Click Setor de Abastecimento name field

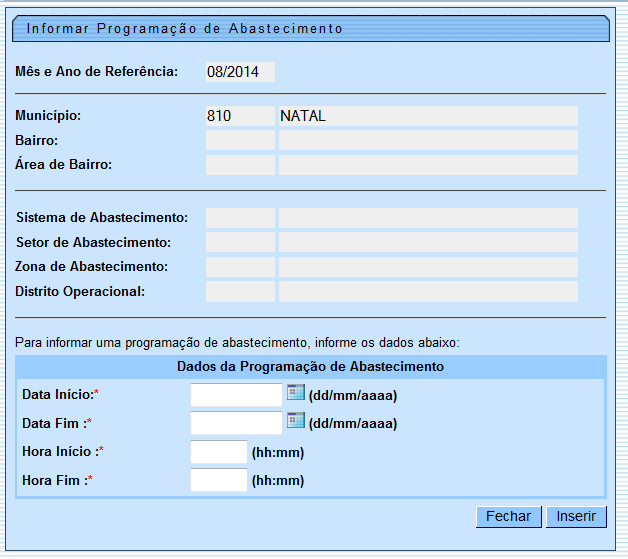[428, 242]
